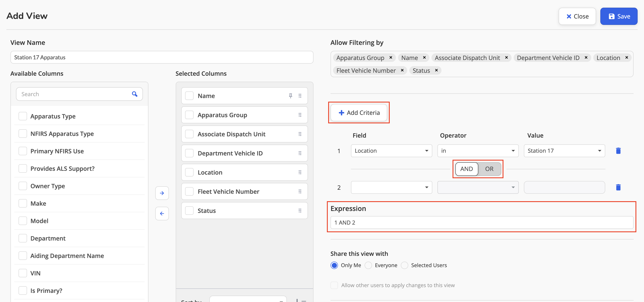Viewport: 644px width, 302px height.
Task: Switch criteria logic to OR
Action: pos(489,169)
